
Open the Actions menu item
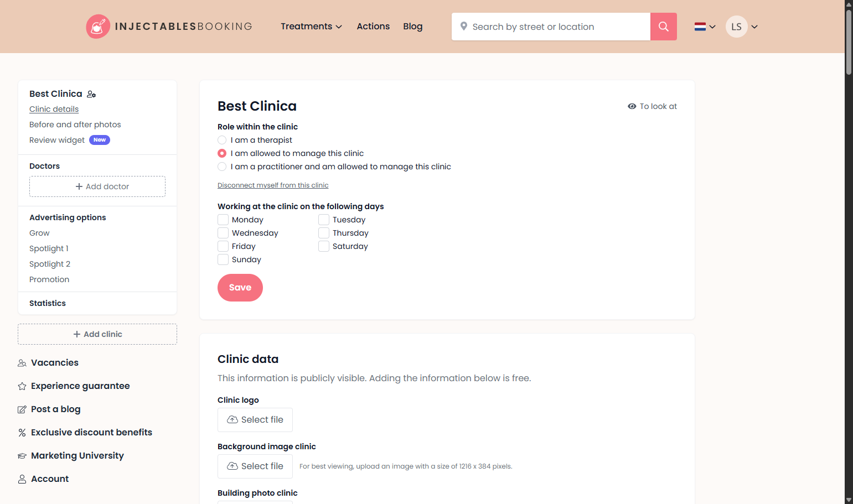pyautogui.click(x=373, y=27)
